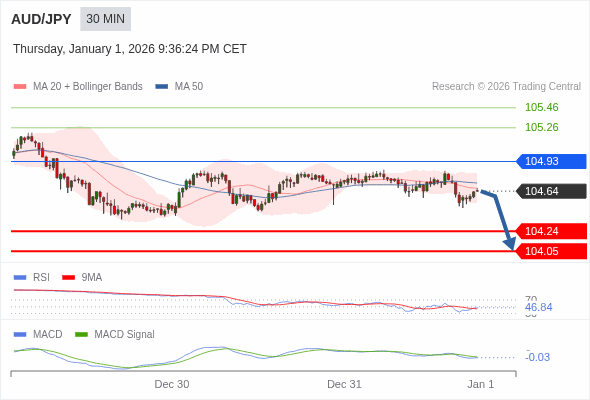Click the Dec 30 axis date label
590x400 pixels.
coord(172,384)
